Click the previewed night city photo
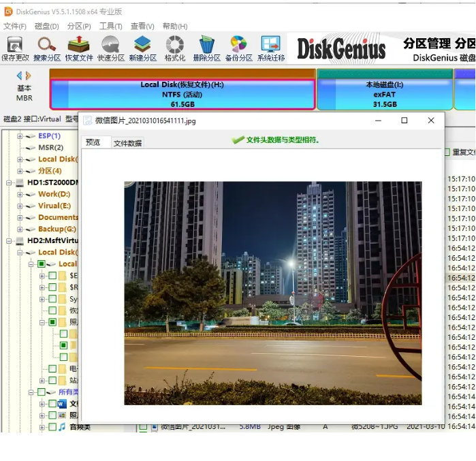This screenshot has height=461, width=476. 272,293
